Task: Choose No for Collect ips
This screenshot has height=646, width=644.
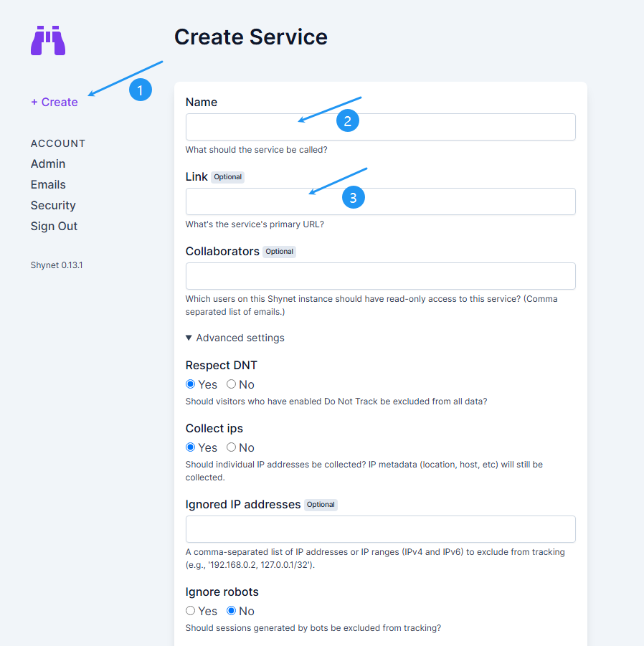Action: pyautogui.click(x=231, y=447)
